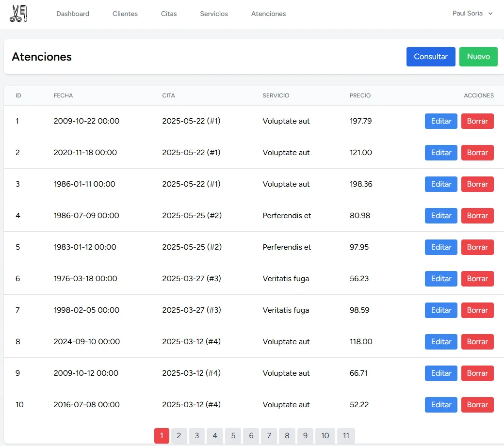The height and width of the screenshot is (446, 504).
Task: Open the Dashboard menu item
Action: pyautogui.click(x=73, y=14)
